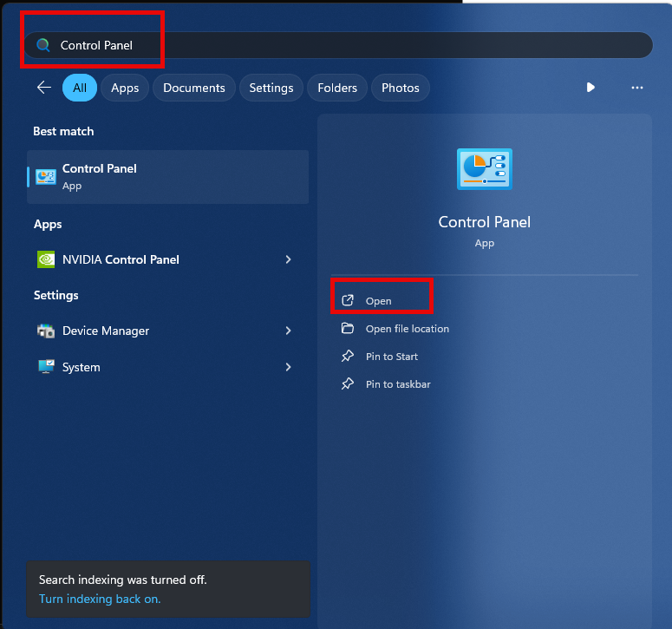Switch to the Photos filter tab
This screenshot has width=672, height=629.
click(400, 88)
